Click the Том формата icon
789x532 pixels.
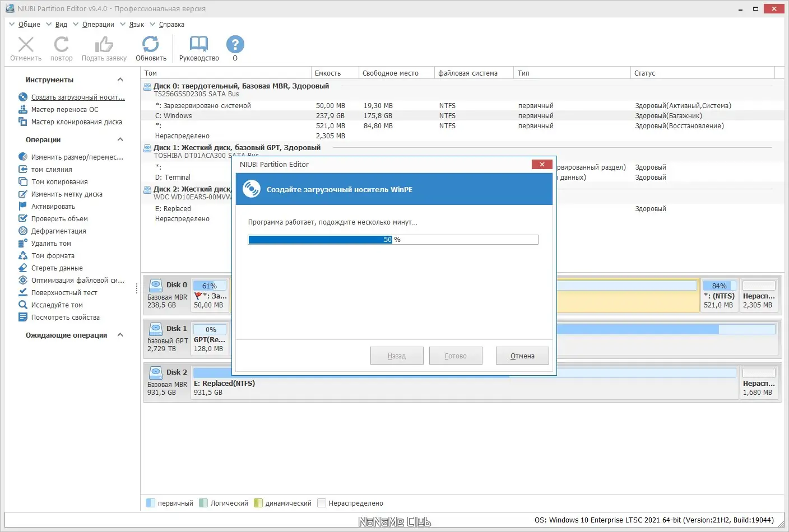click(23, 255)
